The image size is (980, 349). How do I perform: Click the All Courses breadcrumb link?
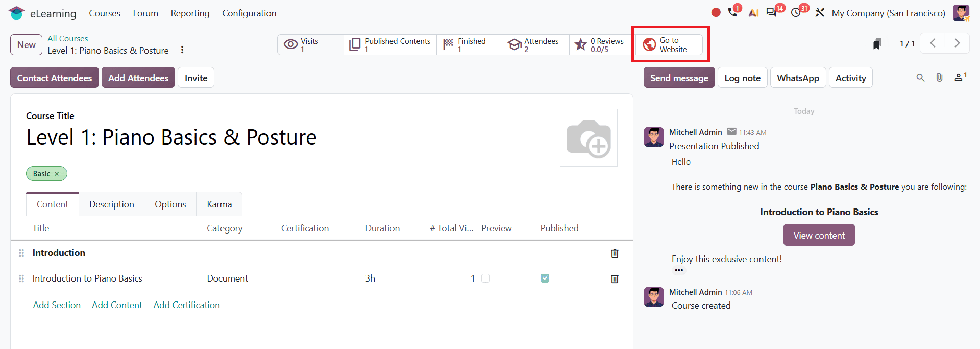coord(67,38)
